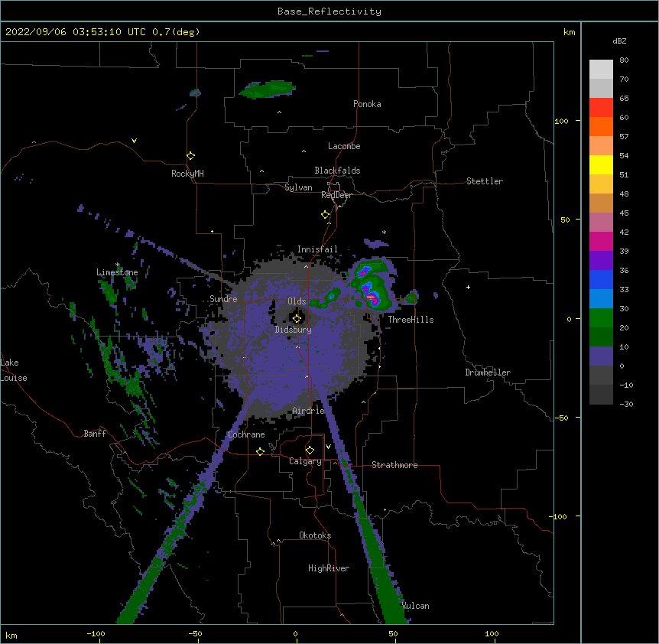
Task: Click the Blackfalds city label
Action: (x=337, y=171)
